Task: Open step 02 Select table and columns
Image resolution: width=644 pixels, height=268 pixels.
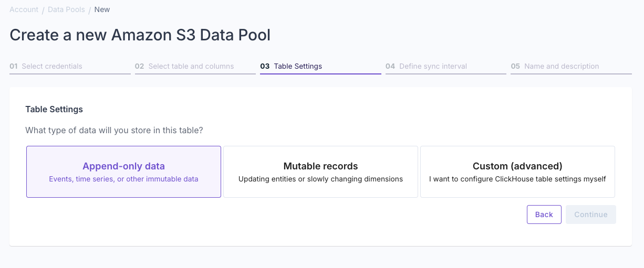Action: click(195, 67)
